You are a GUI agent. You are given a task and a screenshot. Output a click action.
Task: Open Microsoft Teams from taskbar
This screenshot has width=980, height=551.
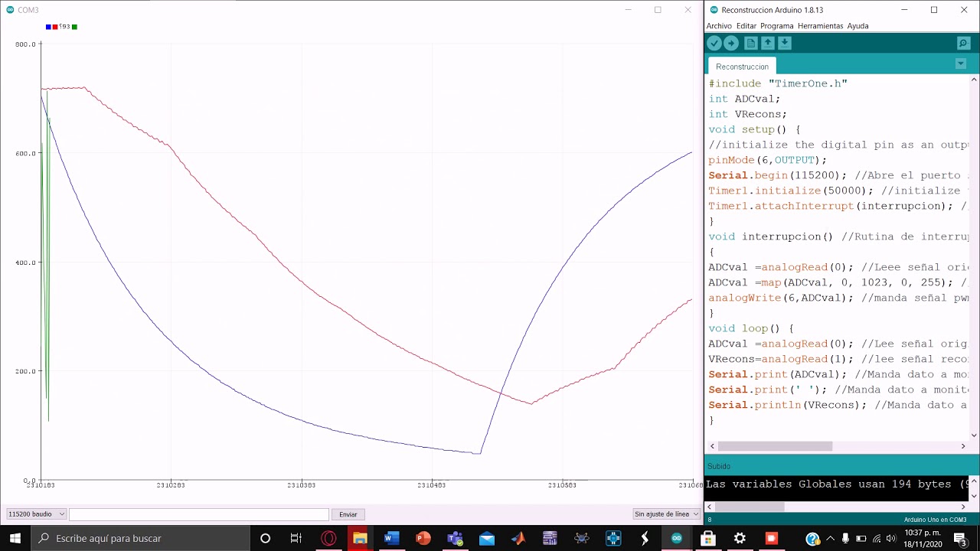tap(456, 538)
